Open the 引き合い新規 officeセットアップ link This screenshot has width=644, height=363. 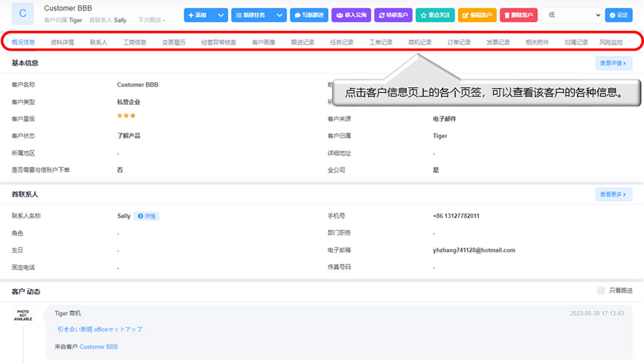click(99, 330)
